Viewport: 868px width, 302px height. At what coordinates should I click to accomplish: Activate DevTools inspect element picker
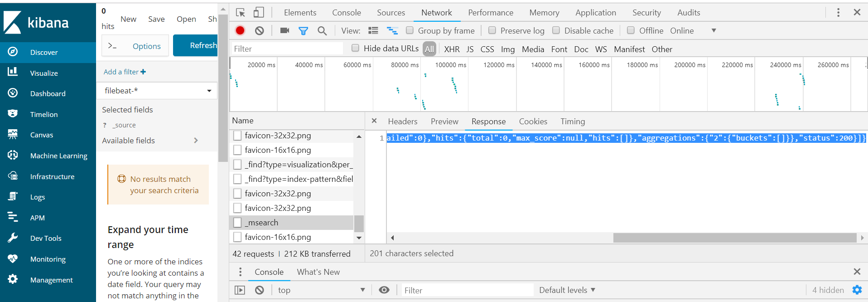241,13
